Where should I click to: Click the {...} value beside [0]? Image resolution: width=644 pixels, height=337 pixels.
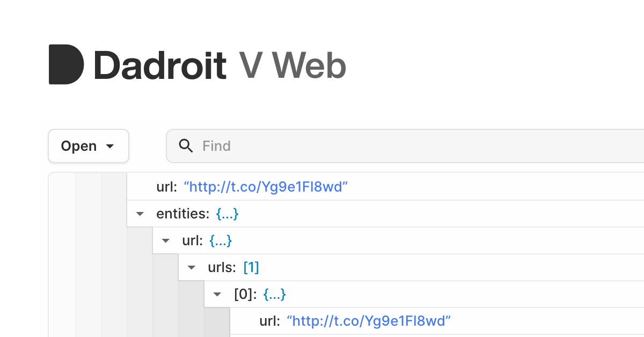coord(274,294)
